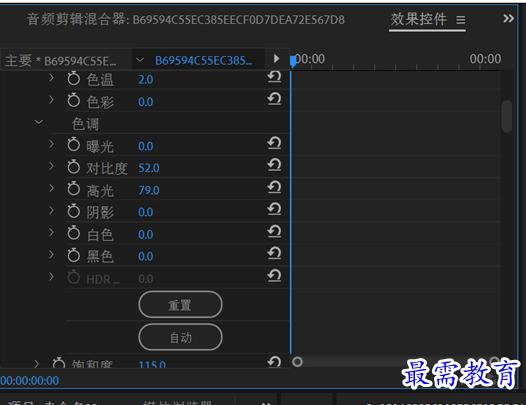This screenshot has width=526, height=405.
Task: Click the vertical scrollbar thumb
Action: pyautogui.click(x=507, y=116)
